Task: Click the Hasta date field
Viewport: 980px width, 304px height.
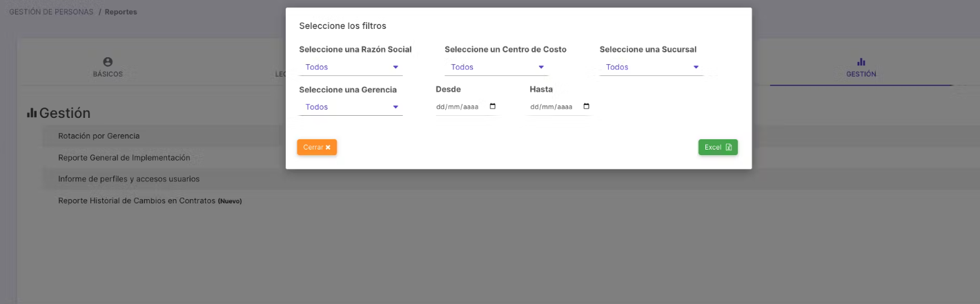Action: (x=560, y=107)
